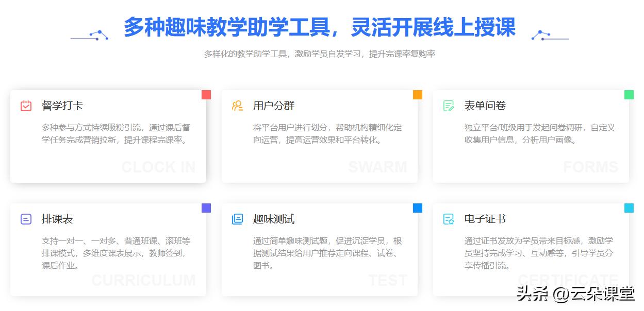Click the CLOCK IN watermark text
644x311 pixels.
pos(158,167)
